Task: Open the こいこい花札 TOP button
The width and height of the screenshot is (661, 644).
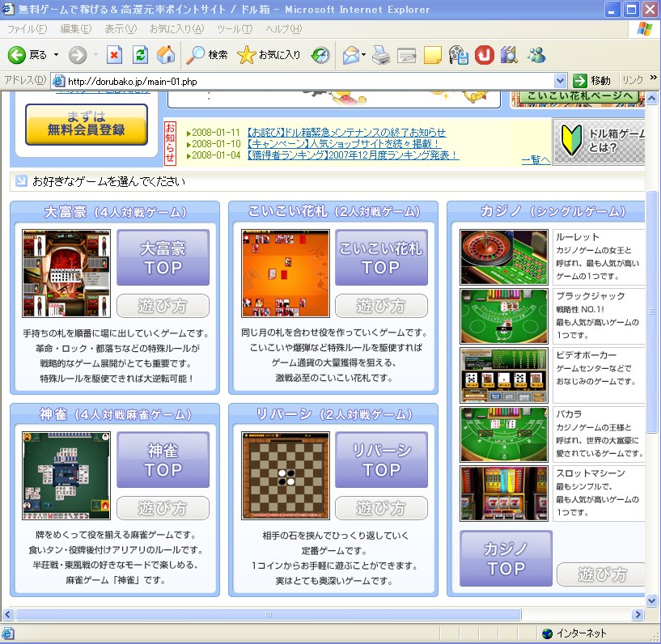Action: [x=381, y=257]
